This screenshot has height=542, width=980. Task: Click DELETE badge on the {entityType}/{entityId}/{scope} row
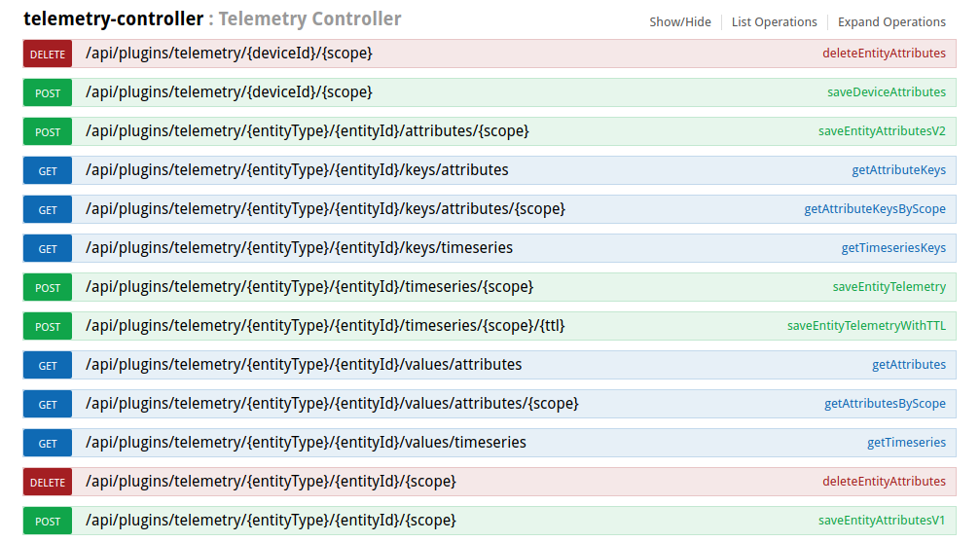(x=48, y=483)
